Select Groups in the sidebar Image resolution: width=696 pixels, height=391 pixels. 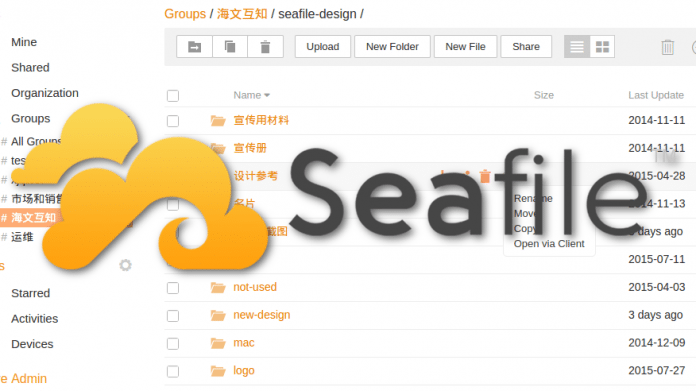pos(31,118)
